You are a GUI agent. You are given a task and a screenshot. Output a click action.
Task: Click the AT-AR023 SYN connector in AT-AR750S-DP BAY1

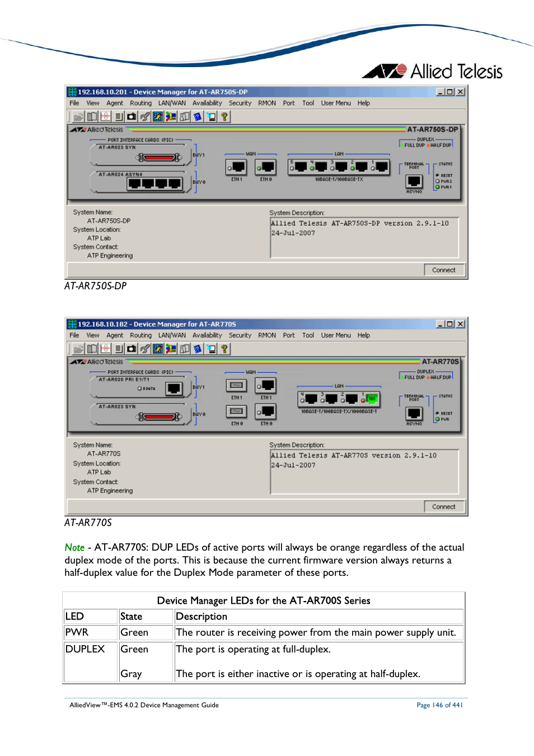point(159,158)
